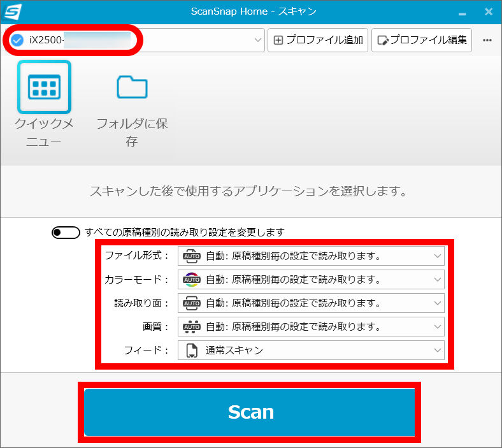Click the blue checkmark scanner status icon
The width and height of the screenshot is (502, 448).
pos(17,40)
